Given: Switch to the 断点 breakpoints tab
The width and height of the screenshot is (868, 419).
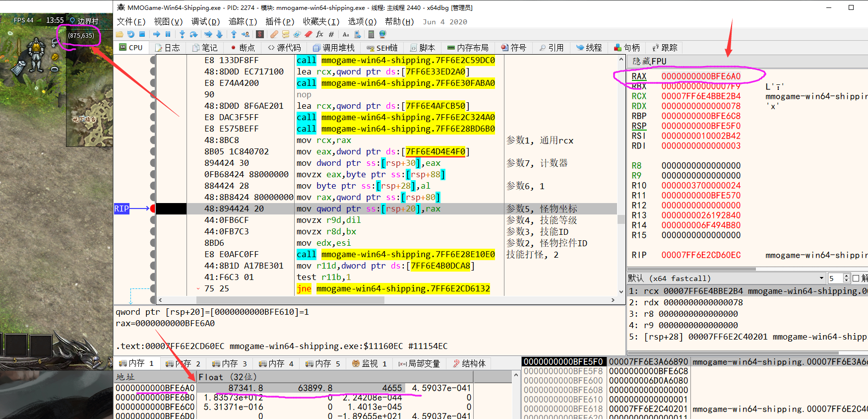Looking at the screenshot, I should point(243,48).
